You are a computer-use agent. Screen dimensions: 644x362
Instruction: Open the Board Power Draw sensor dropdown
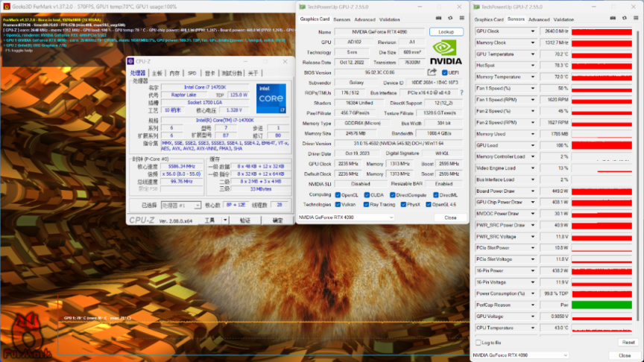pos(533,191)
